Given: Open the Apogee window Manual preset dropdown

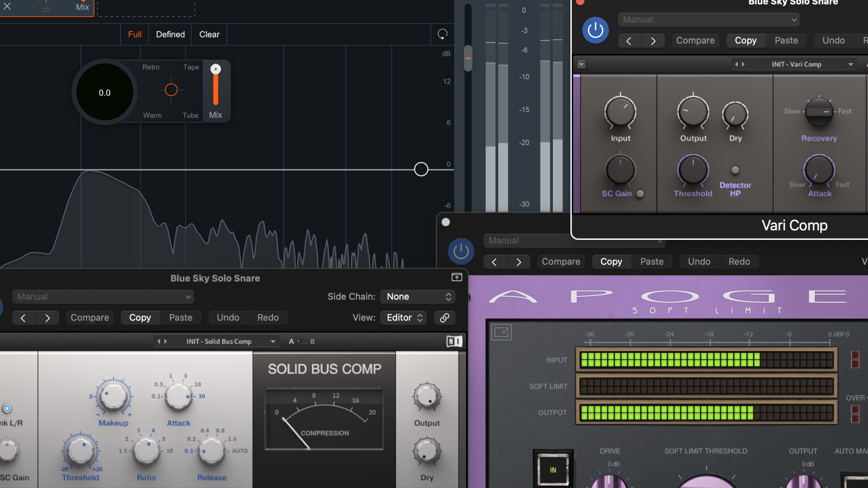Looking at the screenshot, I should pos(574,241).
